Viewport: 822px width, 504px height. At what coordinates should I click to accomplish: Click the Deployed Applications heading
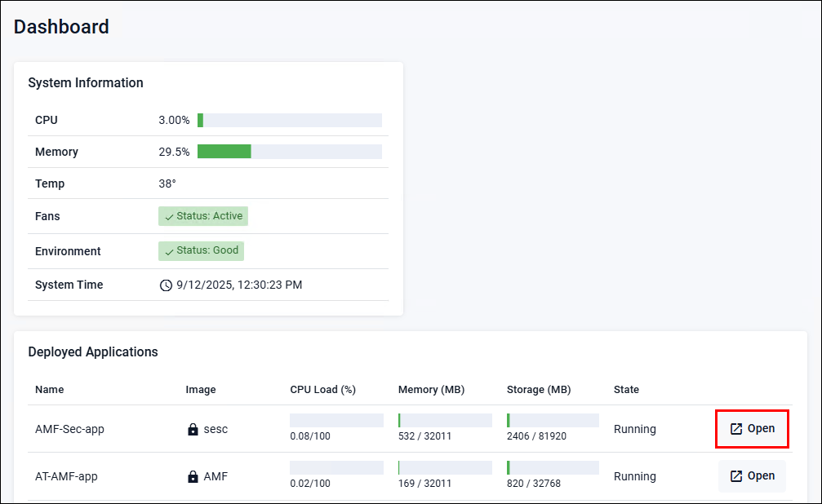[93, 352]
